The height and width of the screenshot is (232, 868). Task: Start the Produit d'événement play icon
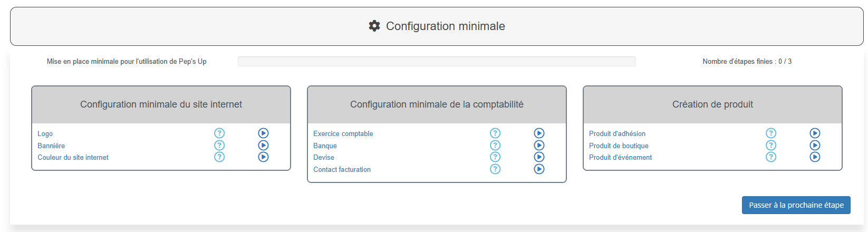click(x=815, y=157)
